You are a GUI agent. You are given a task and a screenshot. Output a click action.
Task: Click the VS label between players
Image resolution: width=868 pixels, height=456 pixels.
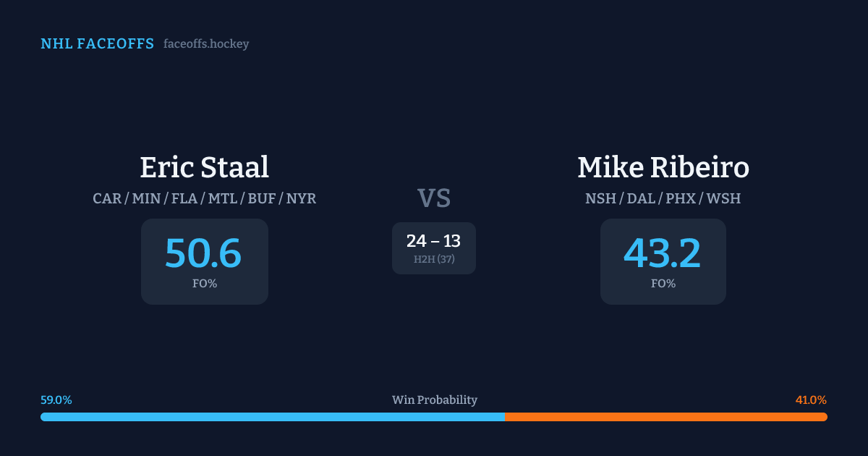(433, 198)
